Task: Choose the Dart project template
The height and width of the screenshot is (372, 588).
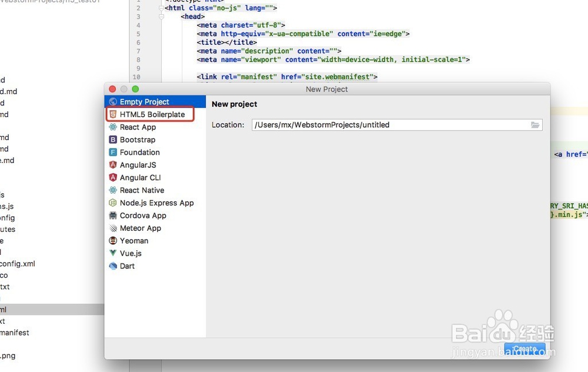Action: pyautogui.click(x=112, y=266)
